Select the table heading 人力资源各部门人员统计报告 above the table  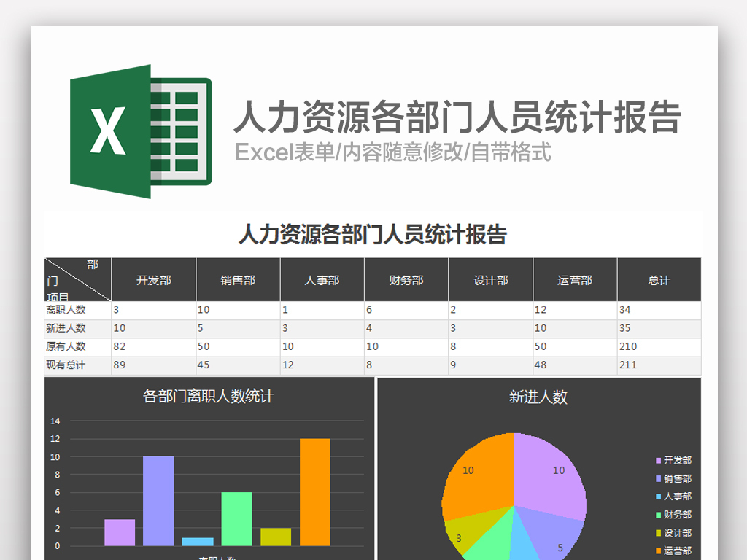(373, 234)
